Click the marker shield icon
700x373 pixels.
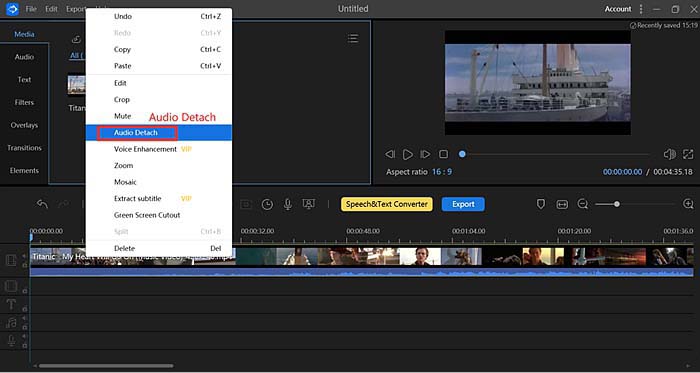541,204
